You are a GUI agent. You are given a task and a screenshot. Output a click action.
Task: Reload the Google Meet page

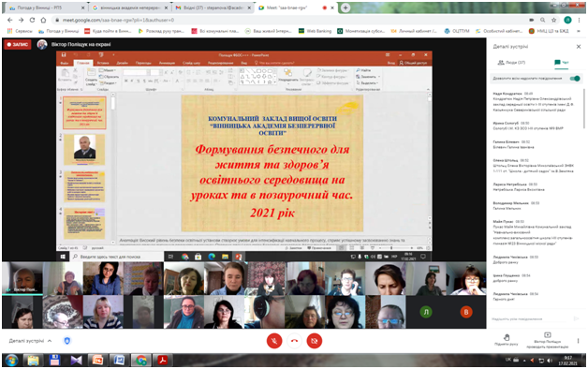click(x=32, y=20)
